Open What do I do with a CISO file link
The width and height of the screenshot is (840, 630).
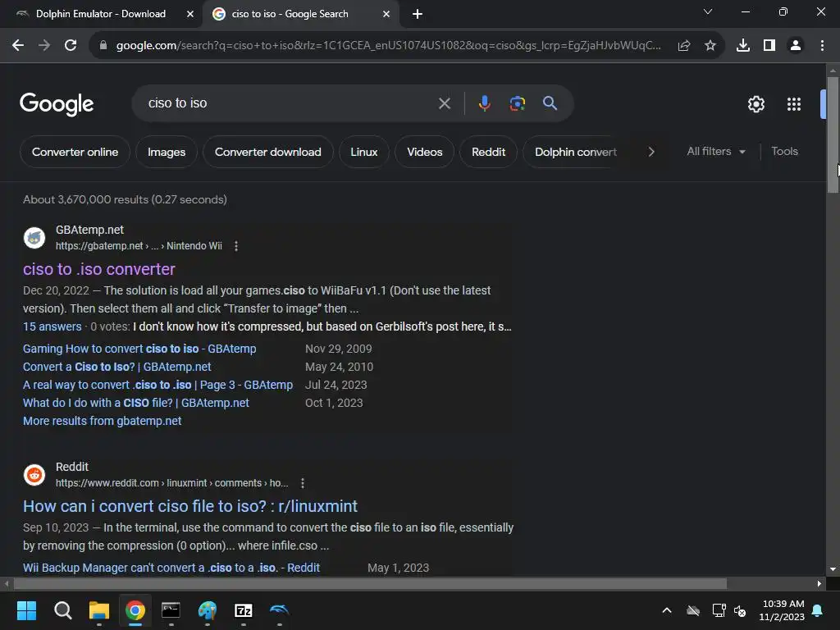click(x=136, y=403)
